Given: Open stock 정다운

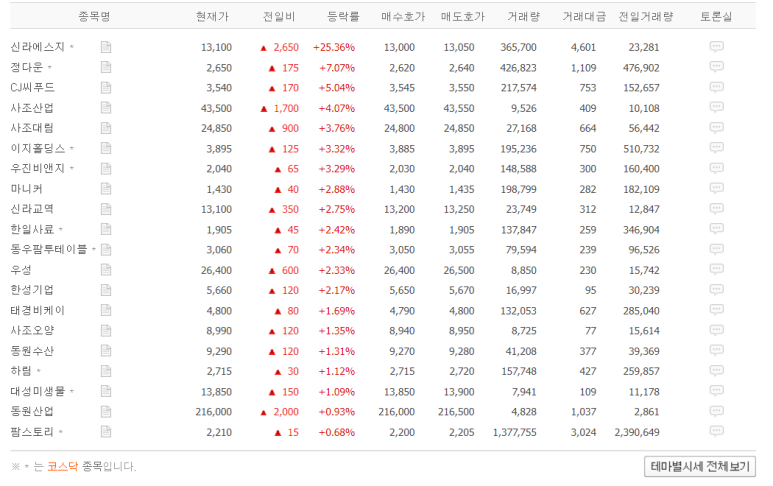Looking at the screenshot, I should [27, 67].
